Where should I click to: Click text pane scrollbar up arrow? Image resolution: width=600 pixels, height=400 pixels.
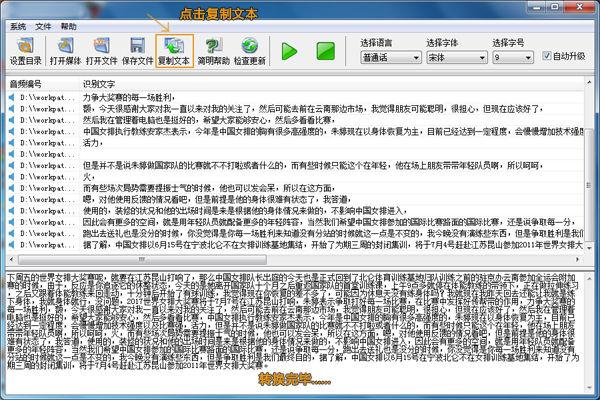pos(589,278)
